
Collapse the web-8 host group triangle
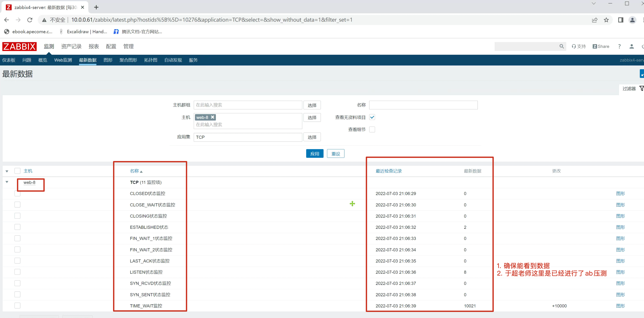point(7,182)
